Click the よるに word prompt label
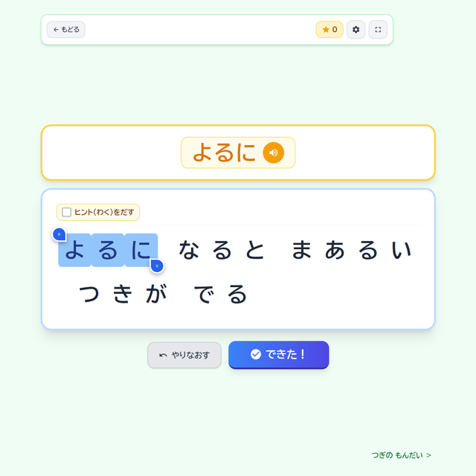476x476 pixels. click(x=224, y=152)
